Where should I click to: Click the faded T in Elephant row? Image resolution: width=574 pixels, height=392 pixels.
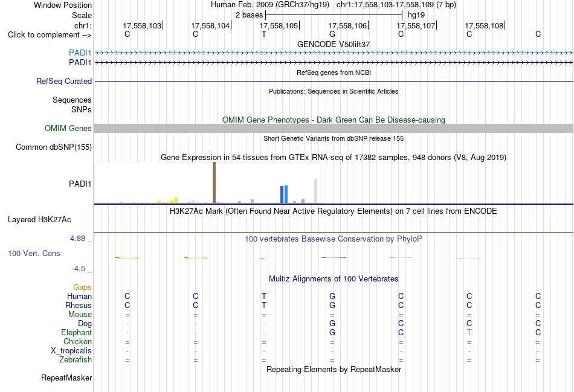(x=469, y=332)
